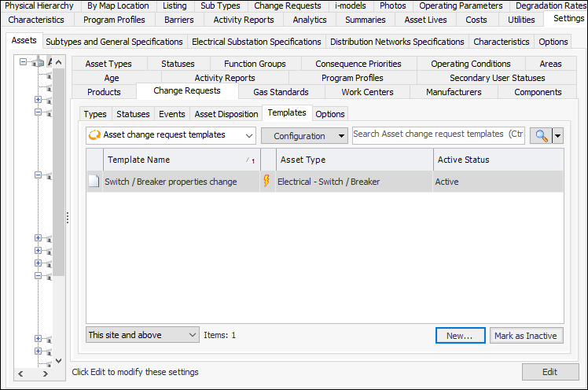The image size is (588, 390).
Task: Sort by Active Status column header
Action: pos(498,160)
